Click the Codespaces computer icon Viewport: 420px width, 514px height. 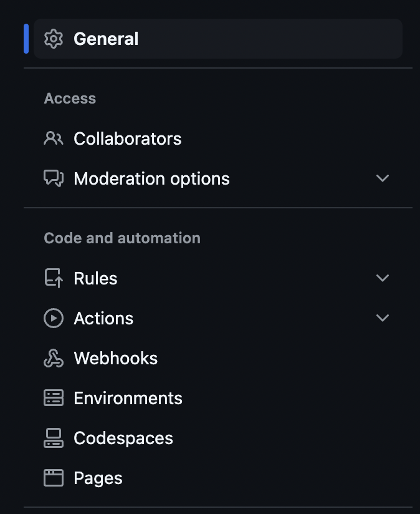(54, 438)
